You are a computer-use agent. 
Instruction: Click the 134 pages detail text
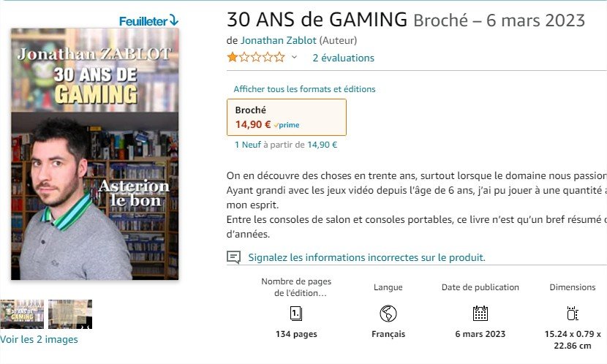pyautogui.click(x=296, y=334)
